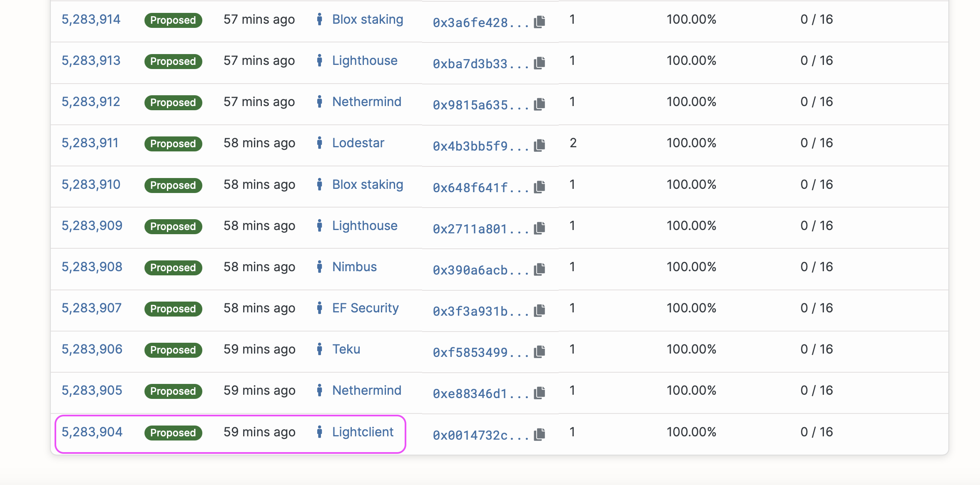Image resolution: width=980 pixels, height=485 pixels.
Task: Copy block root hash 0x648f641f
Action: pyautogui.click(x=540, y=187)
